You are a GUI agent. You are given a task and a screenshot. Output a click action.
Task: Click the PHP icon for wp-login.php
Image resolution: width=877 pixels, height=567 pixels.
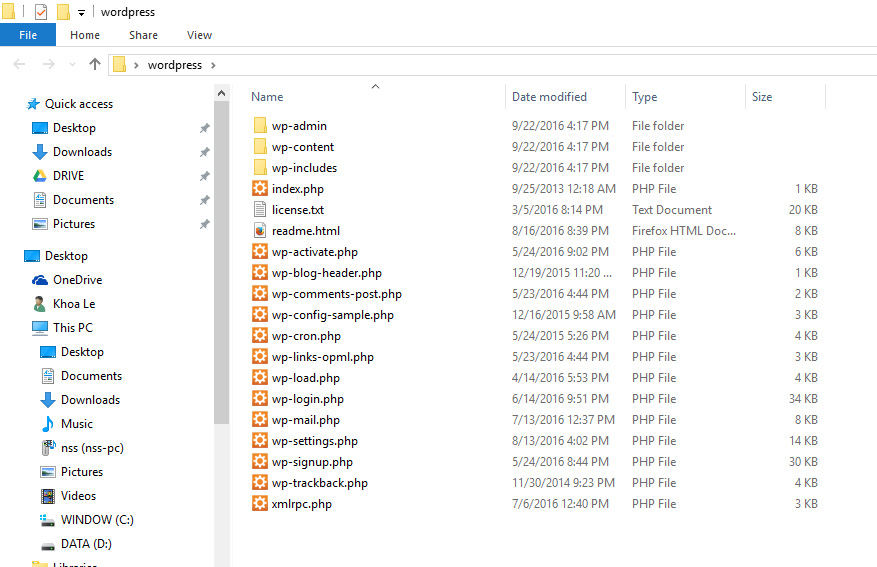pos(260,399)
